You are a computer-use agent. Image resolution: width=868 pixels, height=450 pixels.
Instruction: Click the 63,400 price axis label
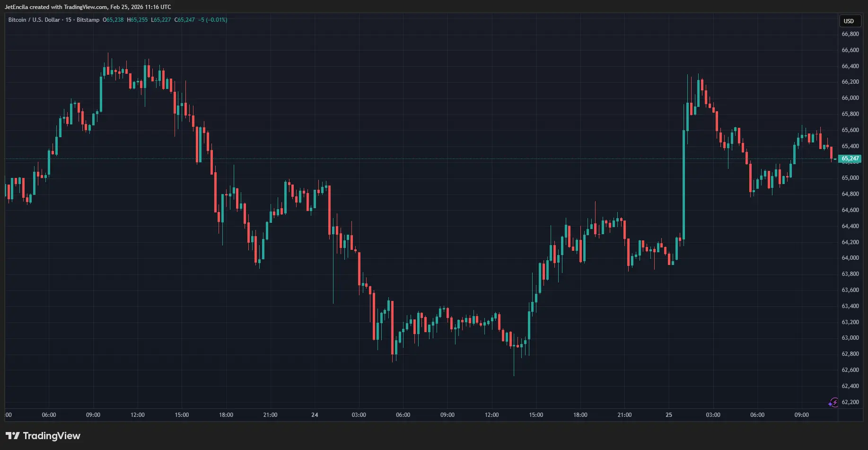click(x=850, y=306)
